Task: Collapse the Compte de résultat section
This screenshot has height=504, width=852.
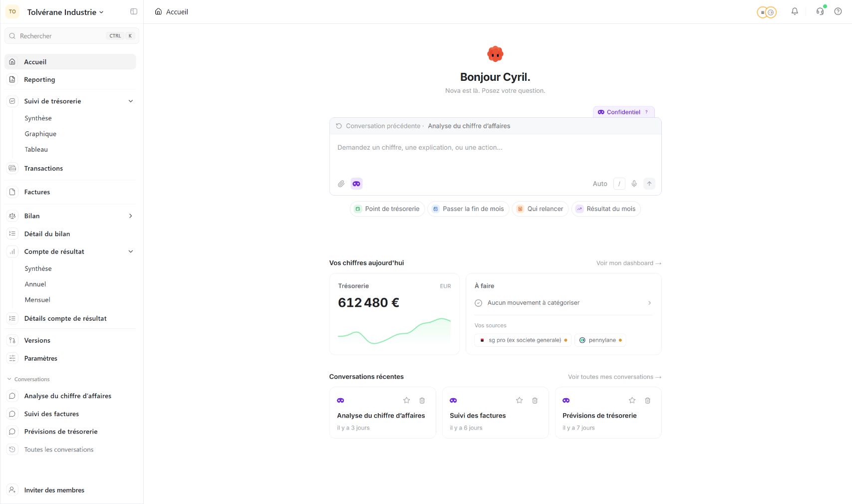Action: point(131,252)
